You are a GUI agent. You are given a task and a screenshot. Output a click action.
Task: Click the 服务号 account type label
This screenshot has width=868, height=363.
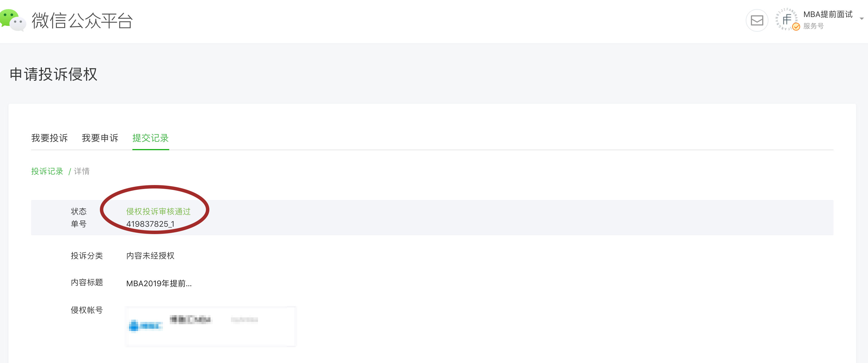(x=813, y=26)
